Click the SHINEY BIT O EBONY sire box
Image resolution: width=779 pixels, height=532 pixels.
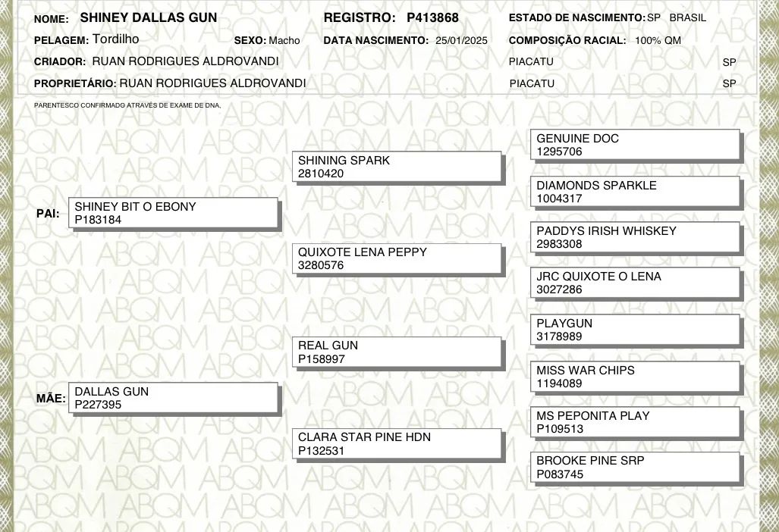point(173,213)
